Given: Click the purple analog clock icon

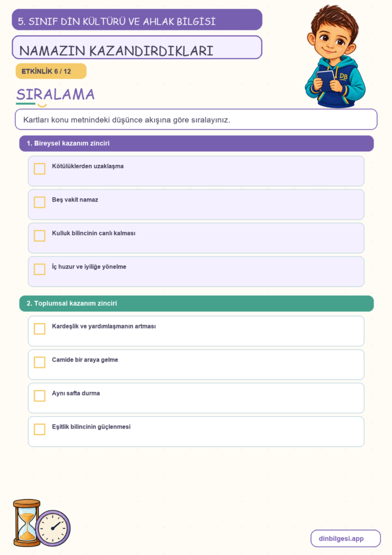Looking at the screenshot, I should click(x=54, y=528).
